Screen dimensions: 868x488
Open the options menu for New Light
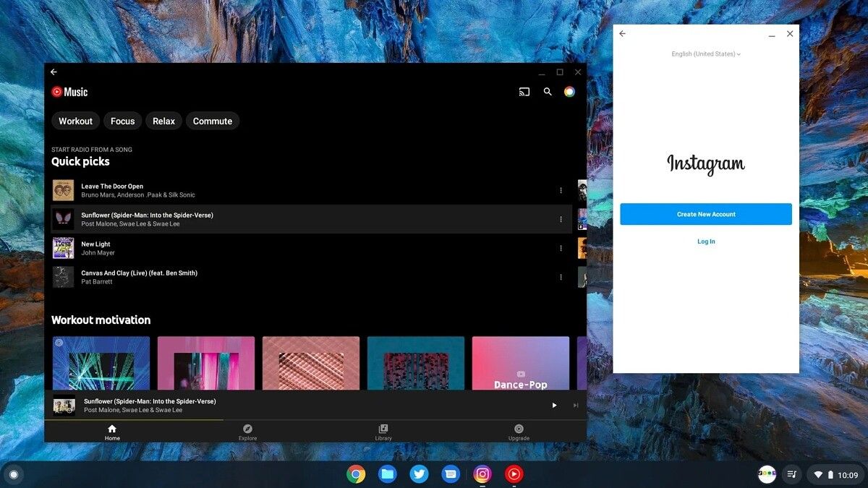[561, 247]
